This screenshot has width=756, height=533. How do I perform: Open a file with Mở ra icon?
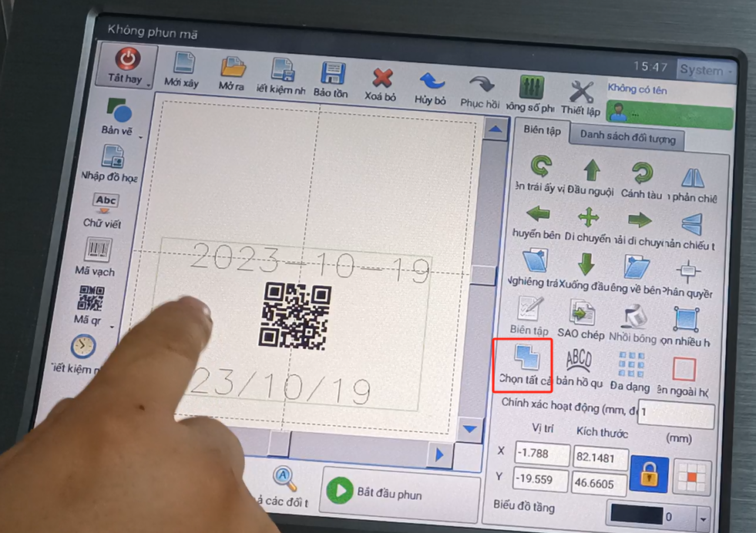(x=231, y=70)
